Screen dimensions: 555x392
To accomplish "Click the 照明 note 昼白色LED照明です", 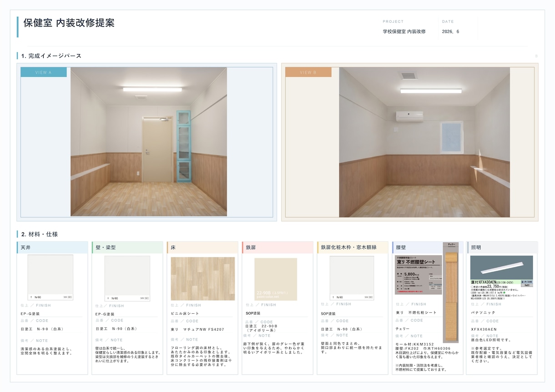I will (x=491, y=340).
